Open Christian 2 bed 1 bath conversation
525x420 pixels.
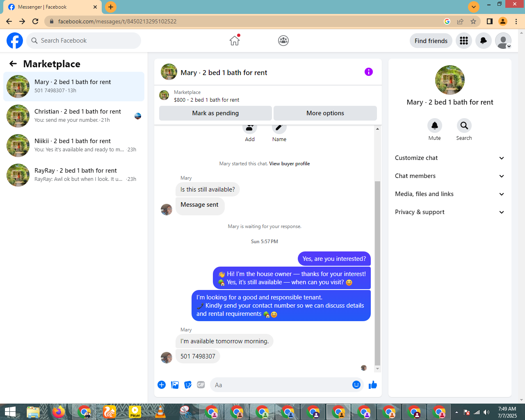[x=74, y=116]
